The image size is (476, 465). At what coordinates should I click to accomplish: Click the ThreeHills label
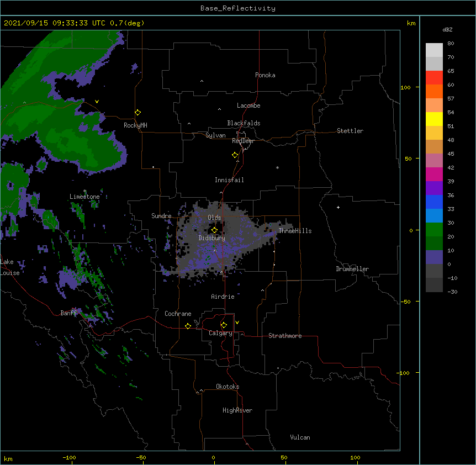[295, 231]
